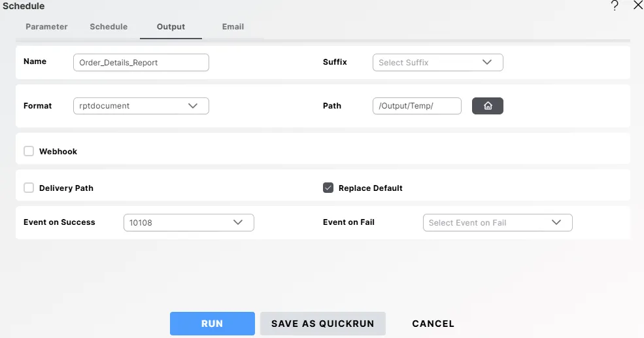Select the Output tab
Viewport: 644px width, 338px height.
pos(171,27)
